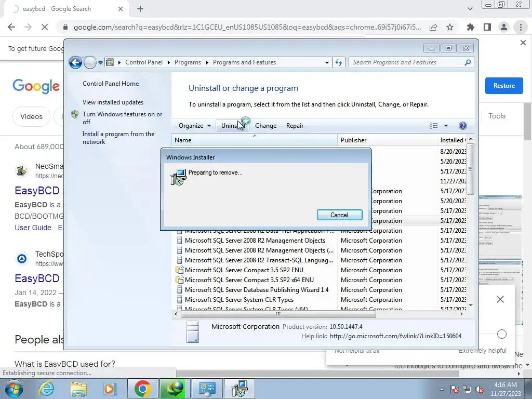Open Chrome tab search dropdown
Viewport: 532px width, 399px height.
point(470,9)
